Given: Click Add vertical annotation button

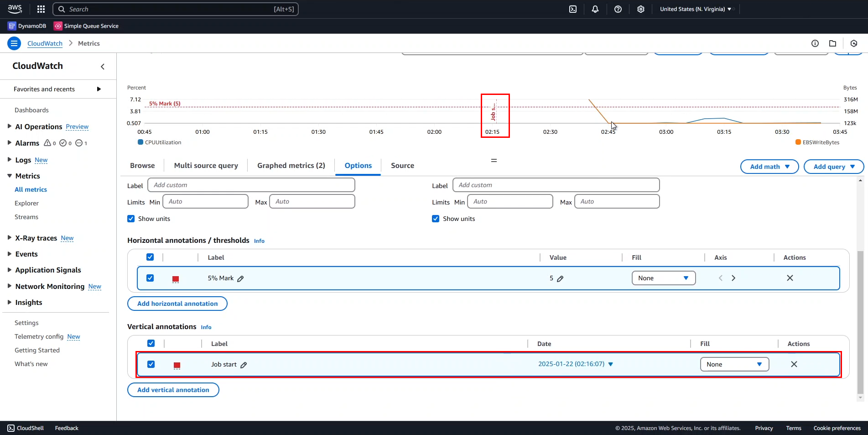Looking at the screenshot, I should click(x=173, y=390).
